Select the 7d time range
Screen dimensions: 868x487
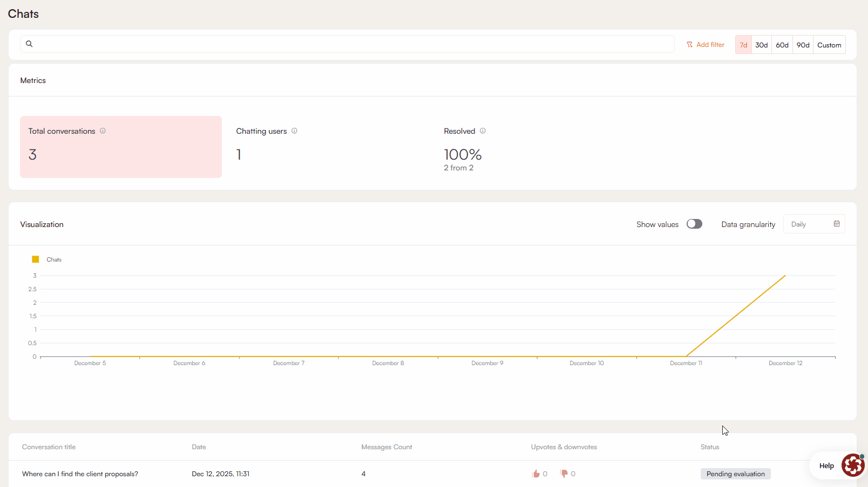click(743, 45)
